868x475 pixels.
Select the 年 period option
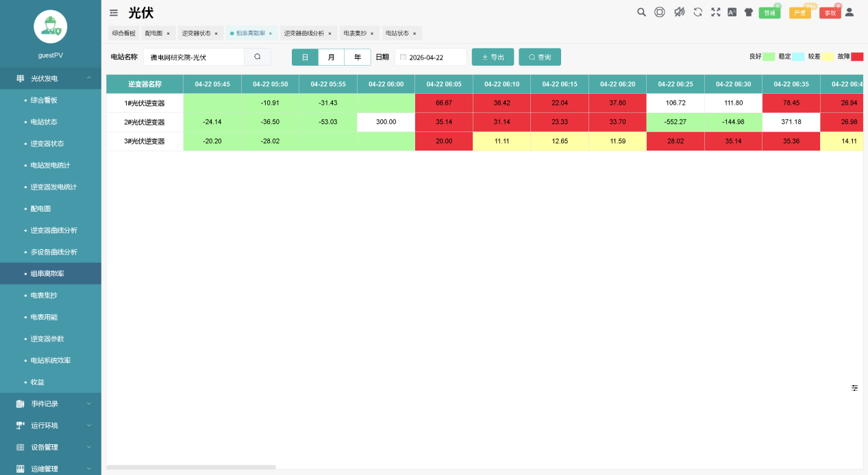pos(357,57)
